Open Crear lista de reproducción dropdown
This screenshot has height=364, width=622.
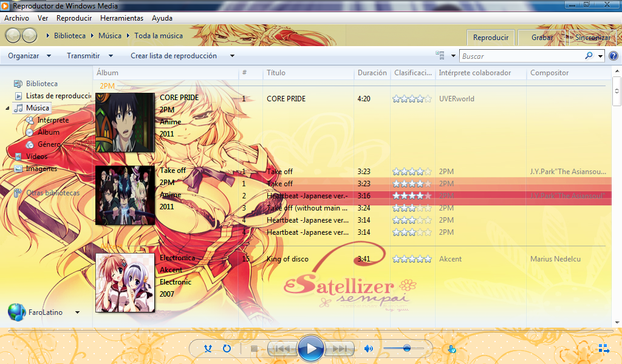[182, 56]
